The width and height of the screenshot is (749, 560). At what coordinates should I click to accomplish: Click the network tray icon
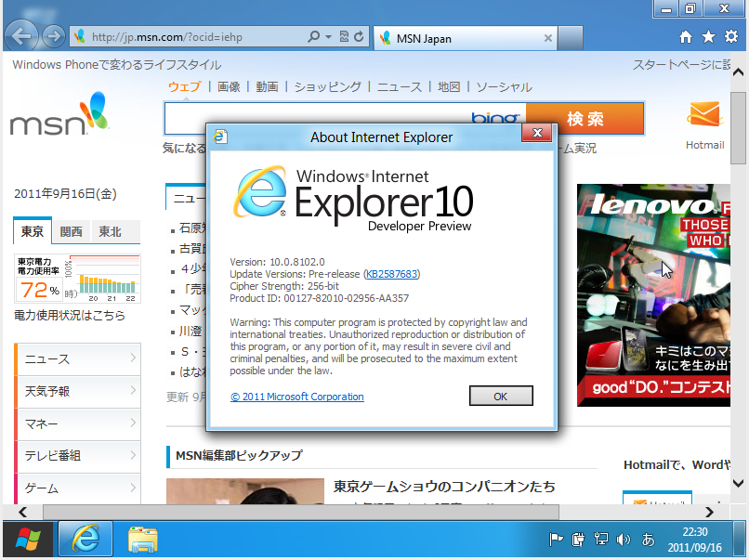click(x=601, y=540)
